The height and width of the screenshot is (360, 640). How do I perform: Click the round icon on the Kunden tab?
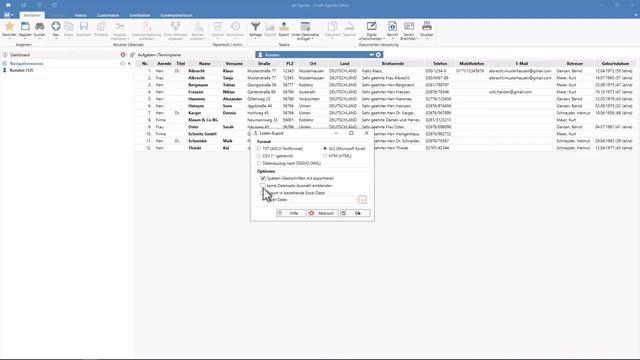click(378, 55)
